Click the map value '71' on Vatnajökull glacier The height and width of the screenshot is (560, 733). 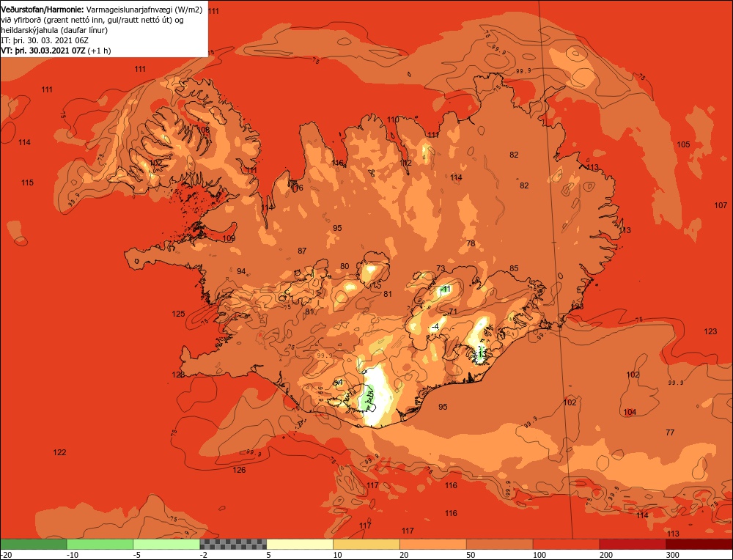tap(452, 312)
